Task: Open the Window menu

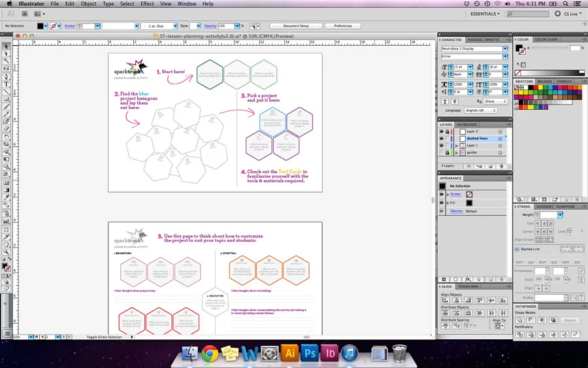Action: point(187,4)
